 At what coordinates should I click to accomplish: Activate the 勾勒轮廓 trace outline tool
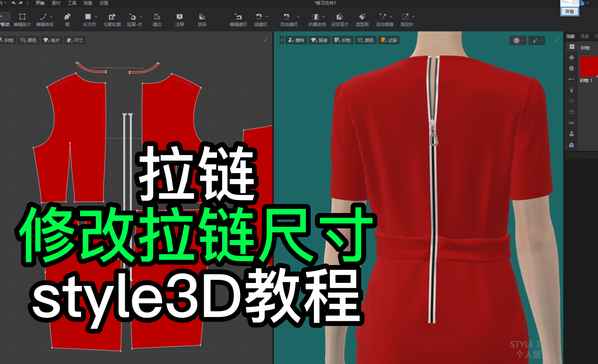pos(112,20)
